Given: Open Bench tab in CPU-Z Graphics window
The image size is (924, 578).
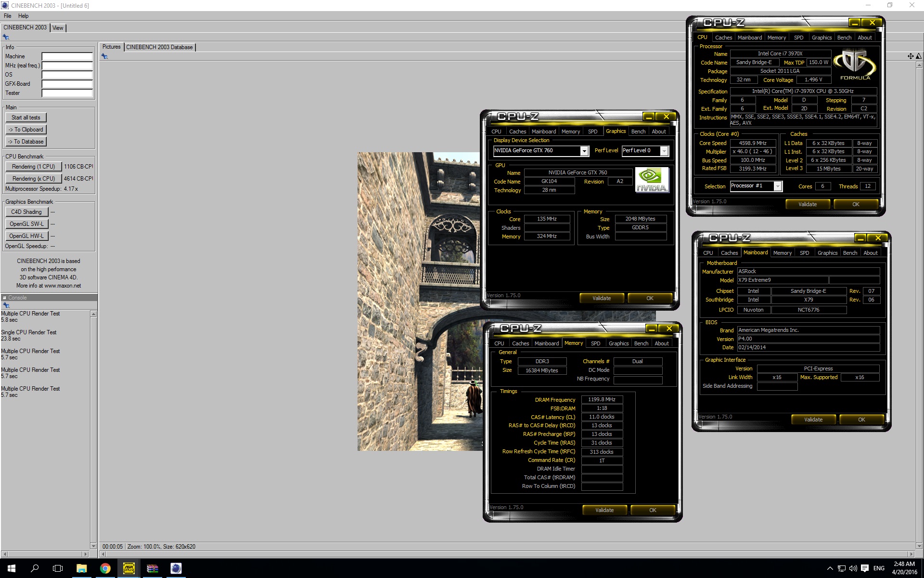Looking at the screenshot, I should (638, 131).
